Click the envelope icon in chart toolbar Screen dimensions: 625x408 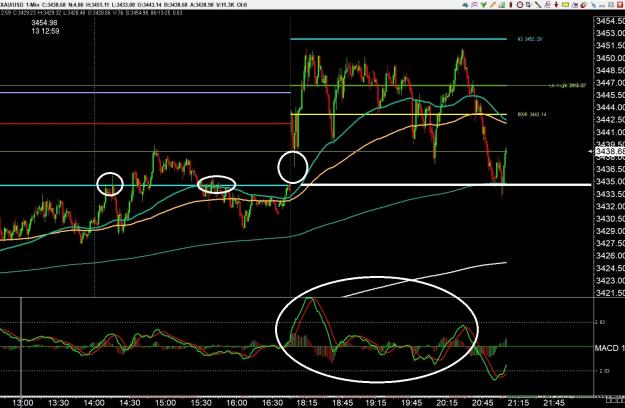tap(475, 5)
